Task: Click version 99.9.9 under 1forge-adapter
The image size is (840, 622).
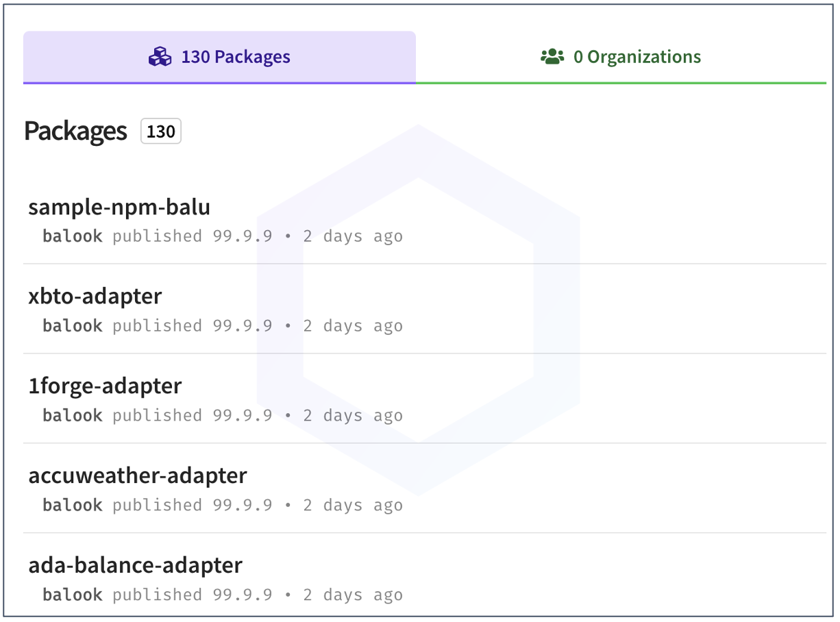Action: pos(242,416)
